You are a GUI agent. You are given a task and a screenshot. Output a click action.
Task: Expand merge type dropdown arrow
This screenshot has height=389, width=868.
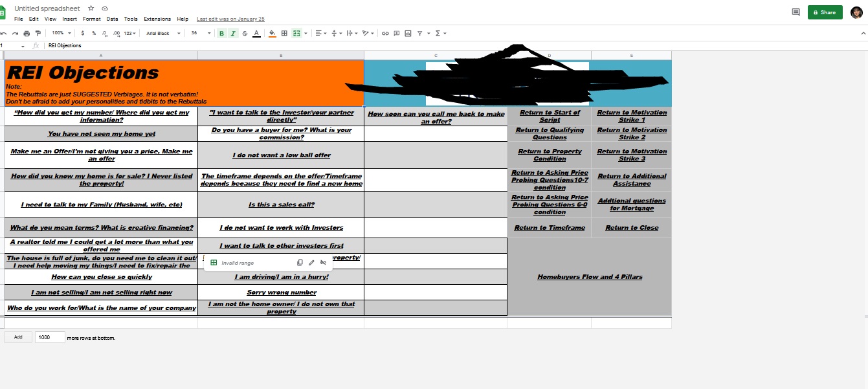[x=306, y=33]
